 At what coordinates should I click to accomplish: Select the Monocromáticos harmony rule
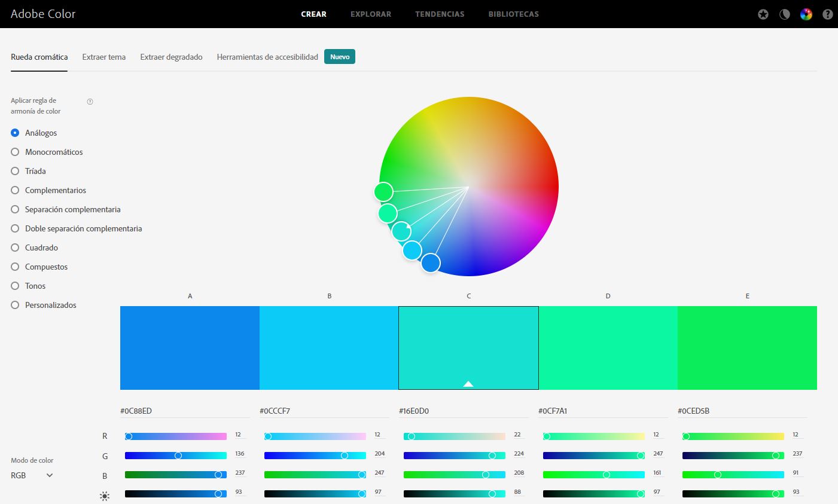[16, 152]
